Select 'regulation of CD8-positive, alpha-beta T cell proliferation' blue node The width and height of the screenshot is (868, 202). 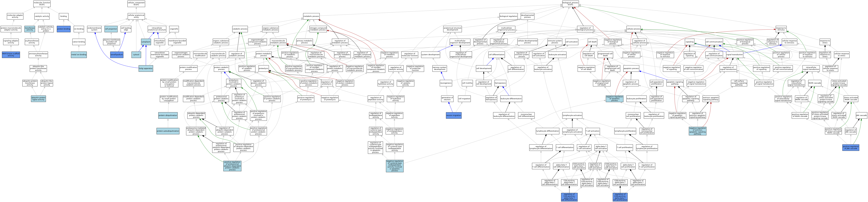[x=620, y=197]
